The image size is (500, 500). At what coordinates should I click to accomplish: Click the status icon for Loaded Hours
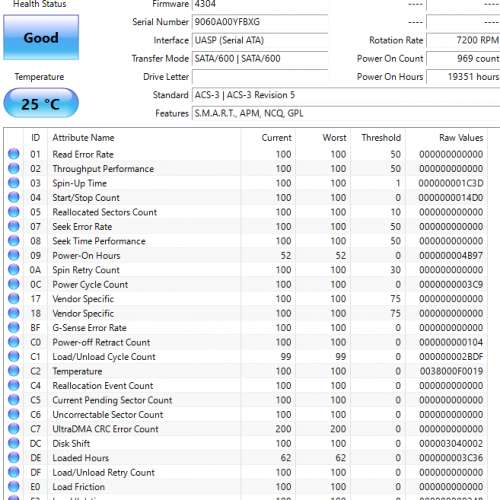pyautogui.click(x=14, y=458)
